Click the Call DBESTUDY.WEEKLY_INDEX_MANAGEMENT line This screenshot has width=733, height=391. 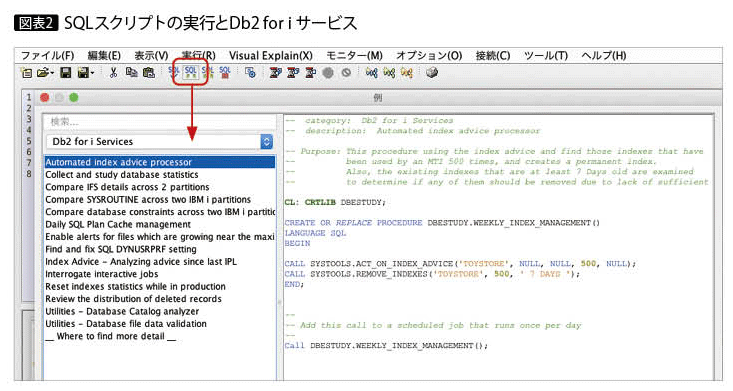[386, 346]
